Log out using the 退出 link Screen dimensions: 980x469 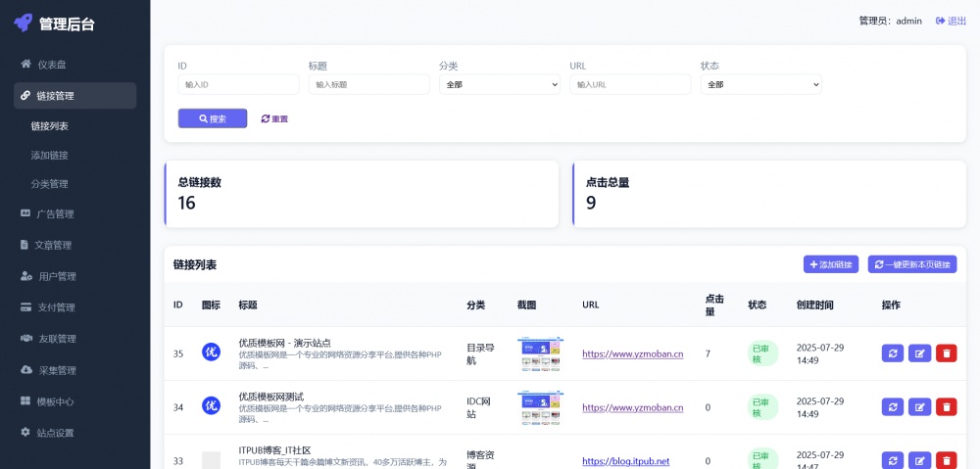[951, 21]
